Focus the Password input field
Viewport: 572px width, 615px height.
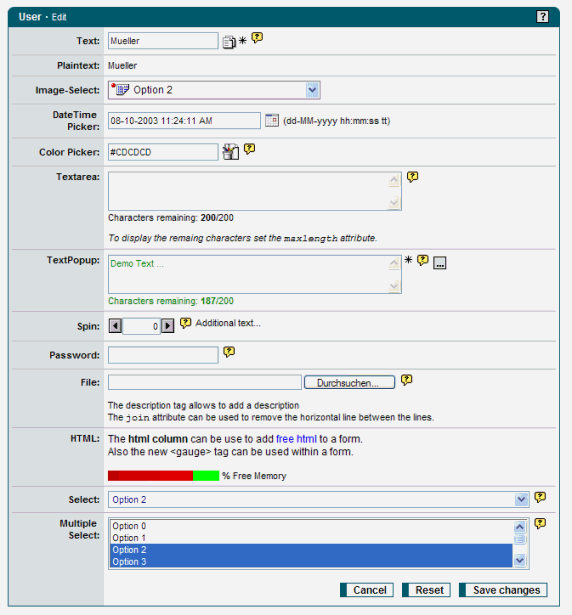(x=163, y=355)
